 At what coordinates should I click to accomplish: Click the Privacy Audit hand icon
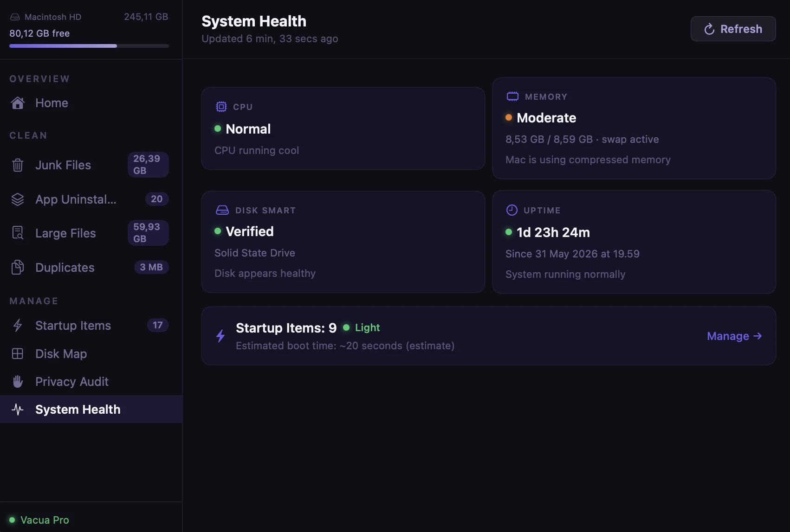coord(18,381)
